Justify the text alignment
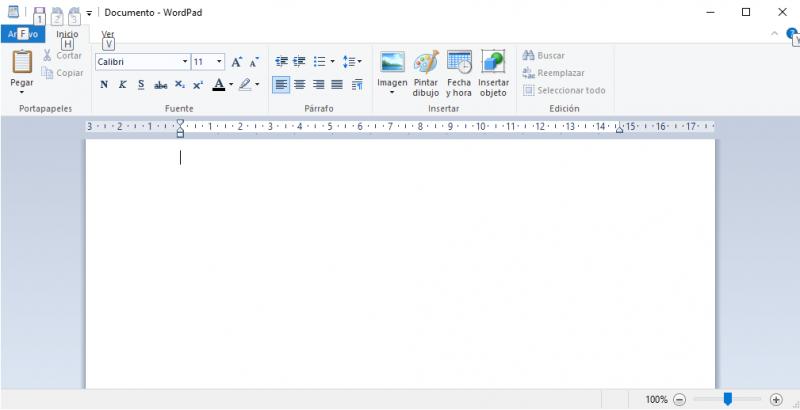 click(x=337, y=85)
